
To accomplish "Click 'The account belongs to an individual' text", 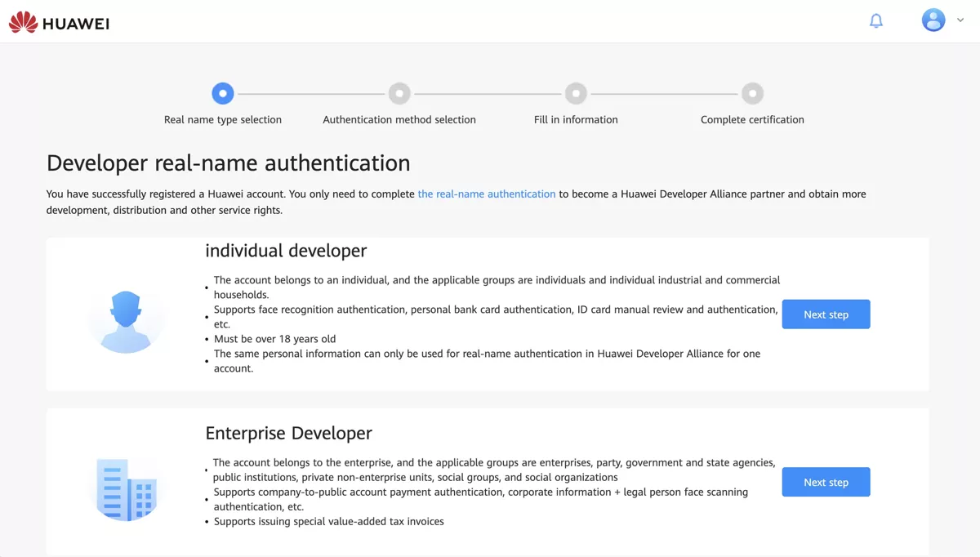I will coord(497,287).
